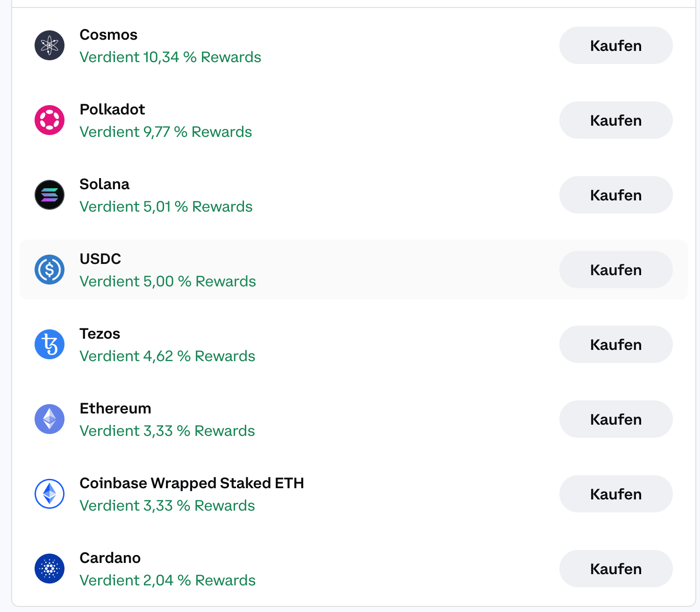Click the Ethereum diamond icon
This screenshot has height=612, width=700.
tap(50, 419)
